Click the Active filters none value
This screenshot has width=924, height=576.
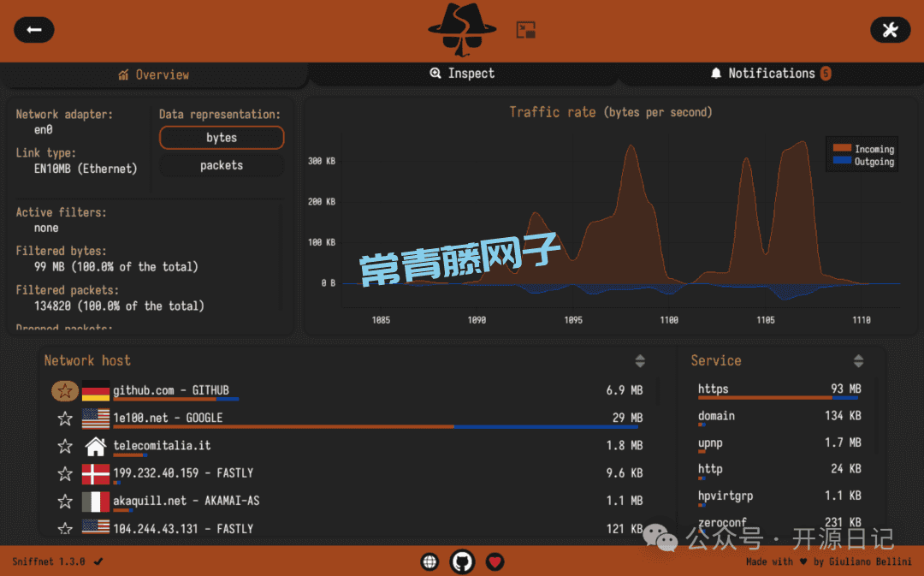46,229
